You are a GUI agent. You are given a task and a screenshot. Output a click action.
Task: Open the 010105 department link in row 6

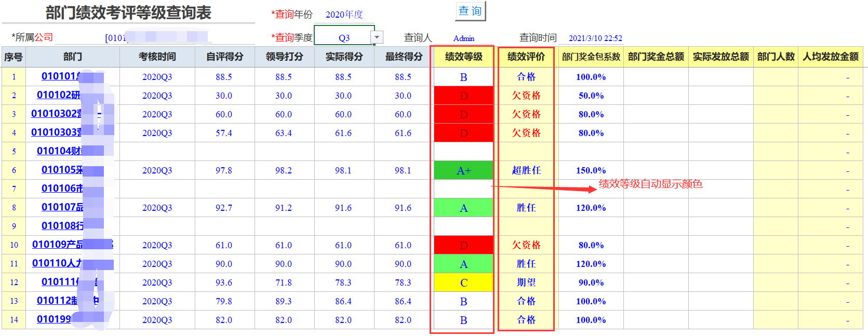[62, 170]
